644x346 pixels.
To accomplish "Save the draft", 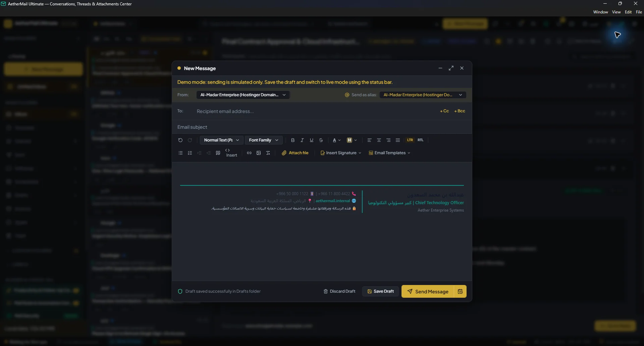I will (380, 291).
